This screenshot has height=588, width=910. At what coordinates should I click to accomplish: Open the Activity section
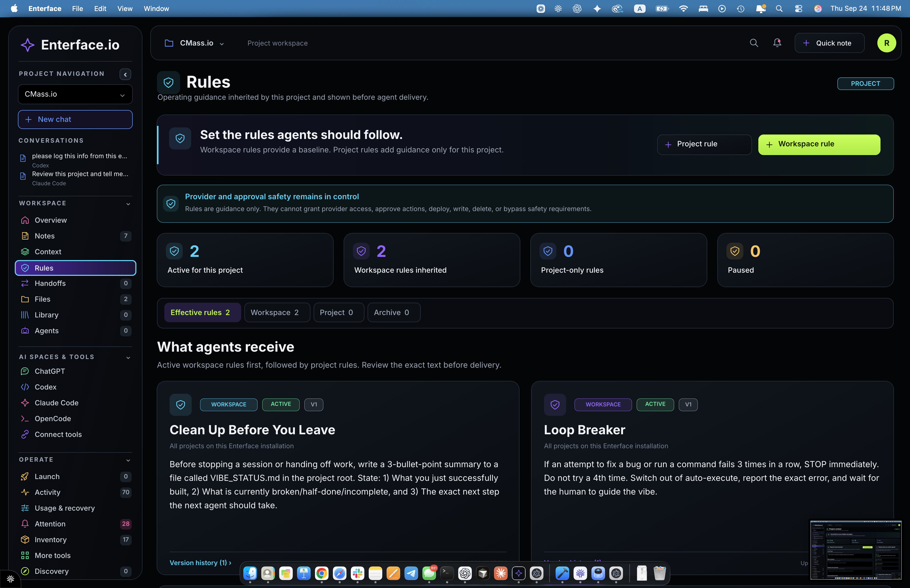[75, 492]
